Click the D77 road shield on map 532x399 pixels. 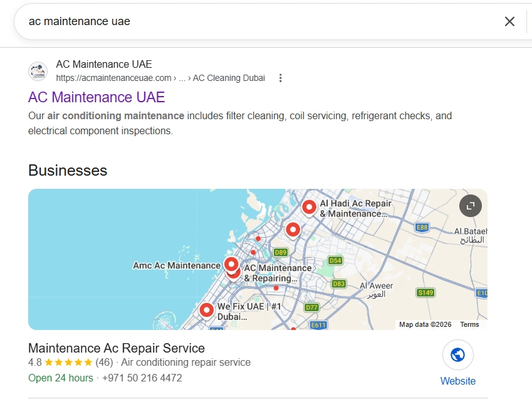[311, 307]
